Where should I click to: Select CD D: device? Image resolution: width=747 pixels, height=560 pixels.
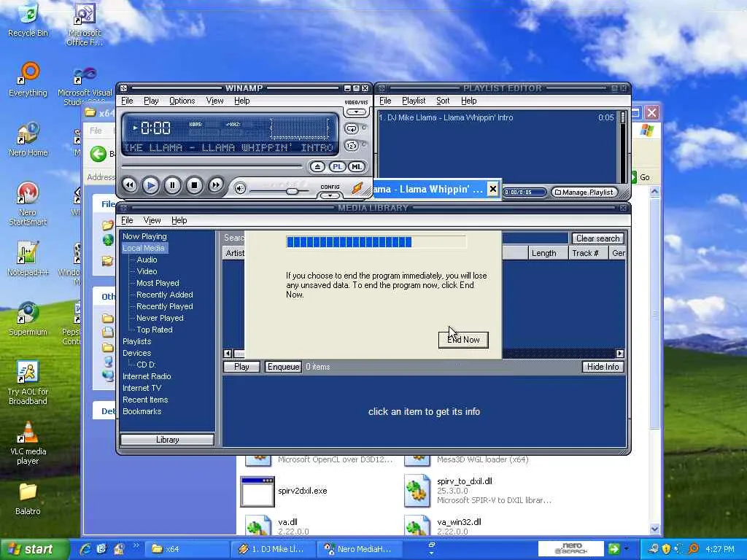tap(146, 365)
